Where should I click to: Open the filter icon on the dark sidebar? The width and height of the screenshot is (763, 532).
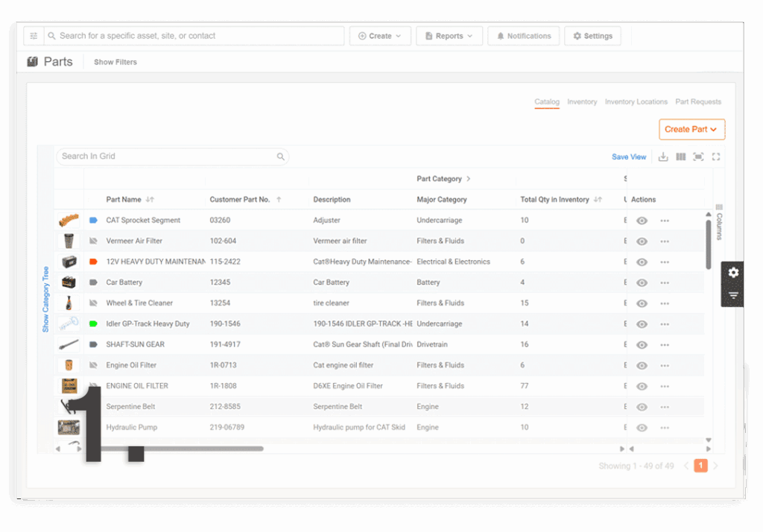click(733, 295)
